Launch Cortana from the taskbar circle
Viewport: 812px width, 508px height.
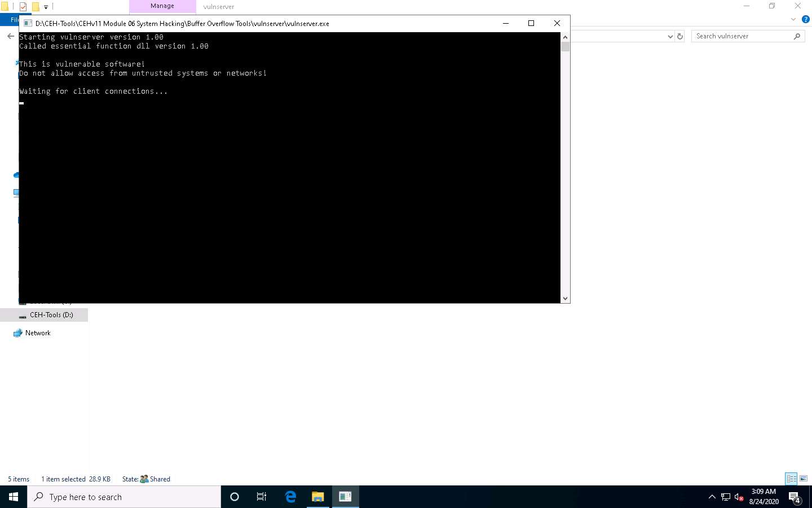coord(235,497)
